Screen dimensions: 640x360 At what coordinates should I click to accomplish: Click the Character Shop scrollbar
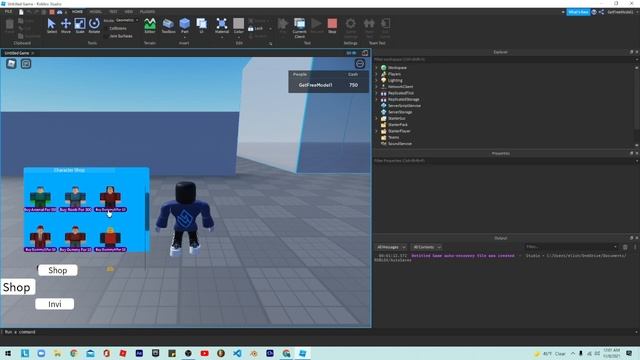[147, 211]
